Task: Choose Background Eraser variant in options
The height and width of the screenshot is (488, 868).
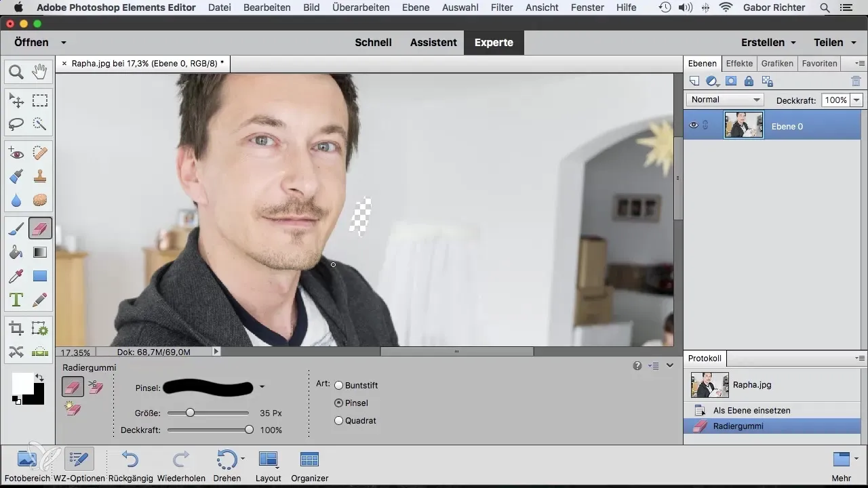Action: click(x=96, y=387)
